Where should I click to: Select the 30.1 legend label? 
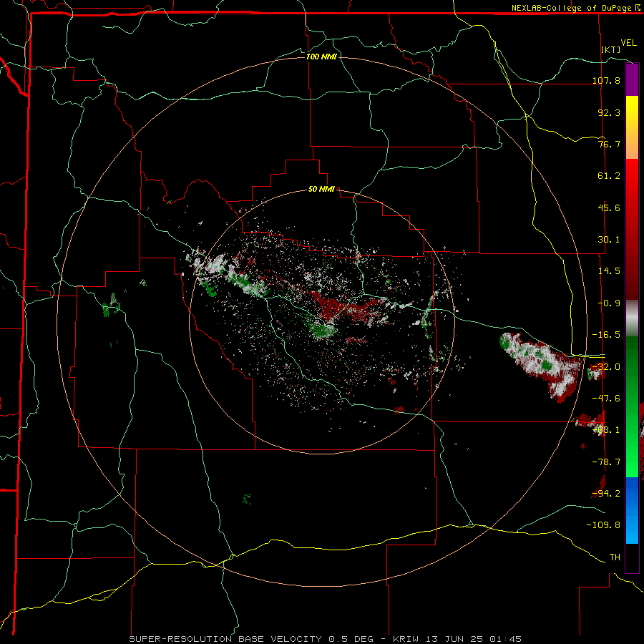coord(609,239)
